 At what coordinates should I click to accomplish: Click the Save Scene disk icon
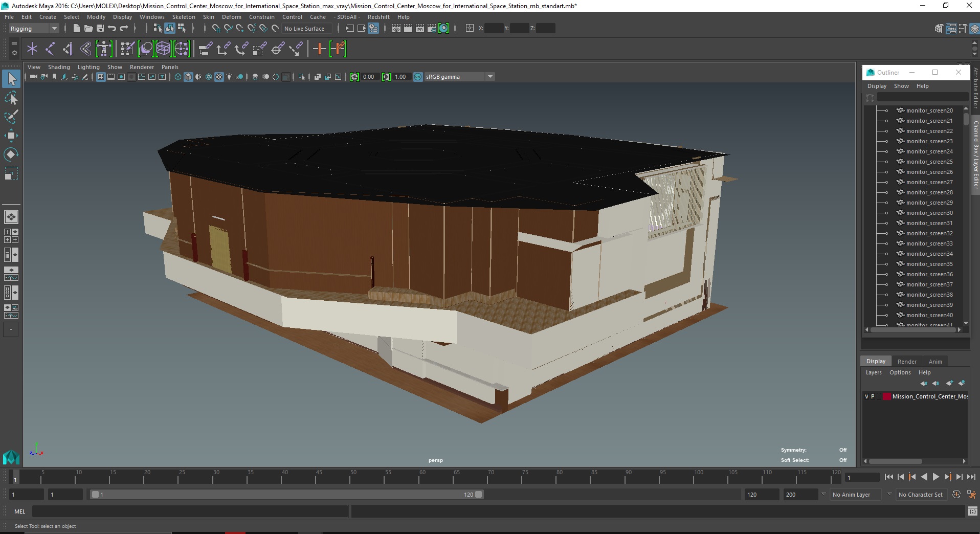click(x=100, y=29)
